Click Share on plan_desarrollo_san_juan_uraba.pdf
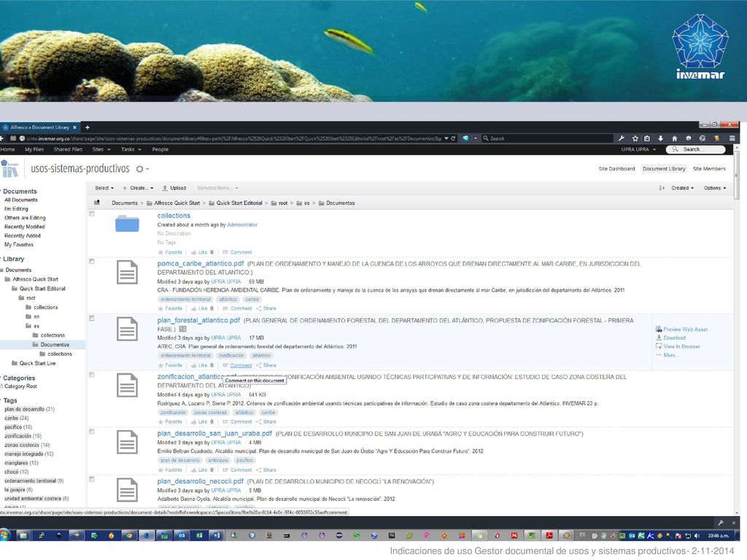 click(266, 470)
